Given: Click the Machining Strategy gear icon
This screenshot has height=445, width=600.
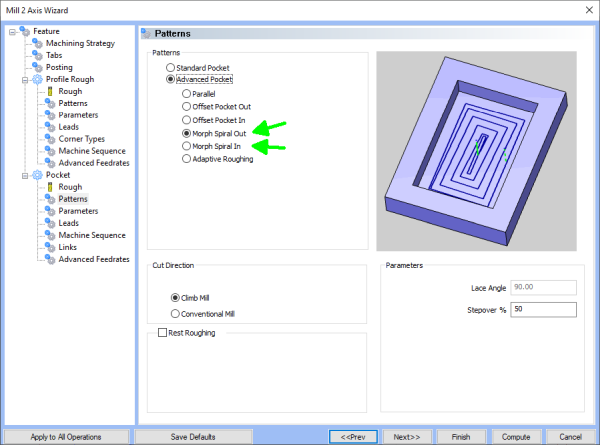Looking at the screenshot, I should 38,43.
